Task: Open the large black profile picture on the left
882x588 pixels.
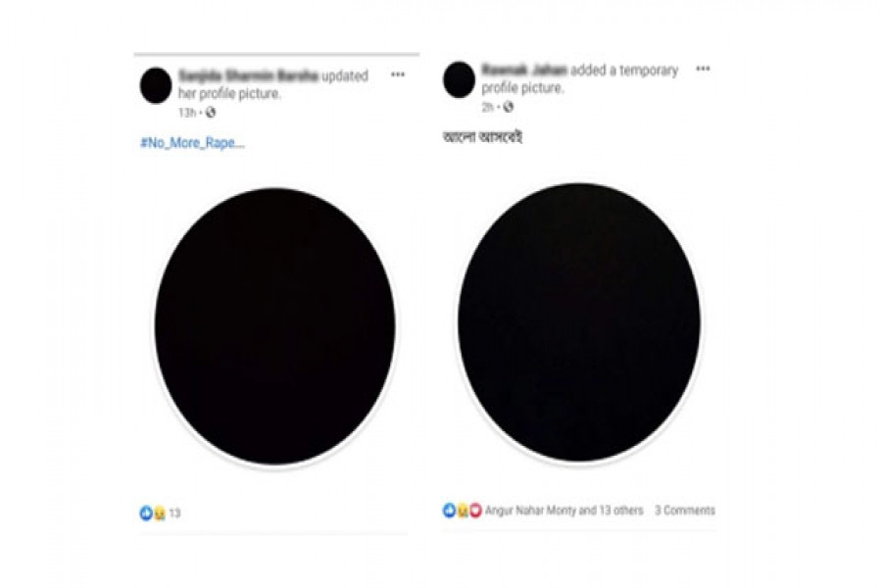Action: (275, 326)
